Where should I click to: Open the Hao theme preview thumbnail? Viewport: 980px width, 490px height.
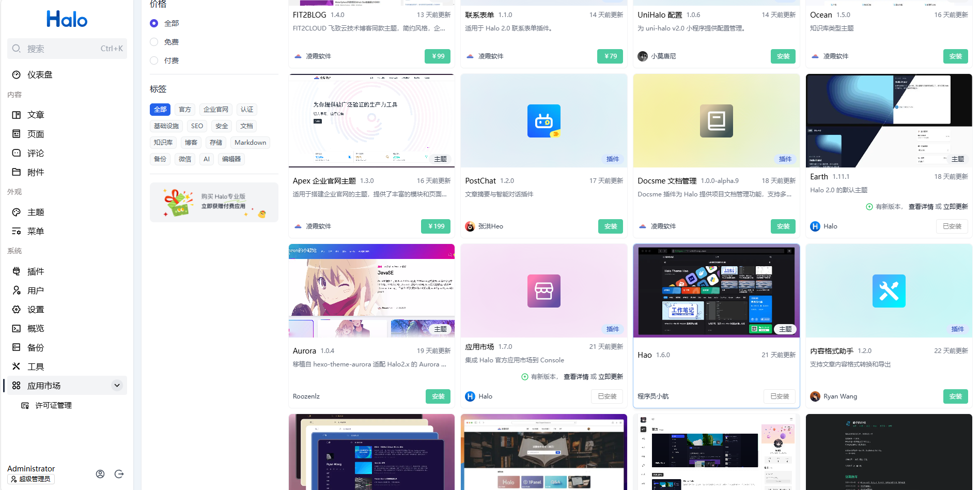717,290
